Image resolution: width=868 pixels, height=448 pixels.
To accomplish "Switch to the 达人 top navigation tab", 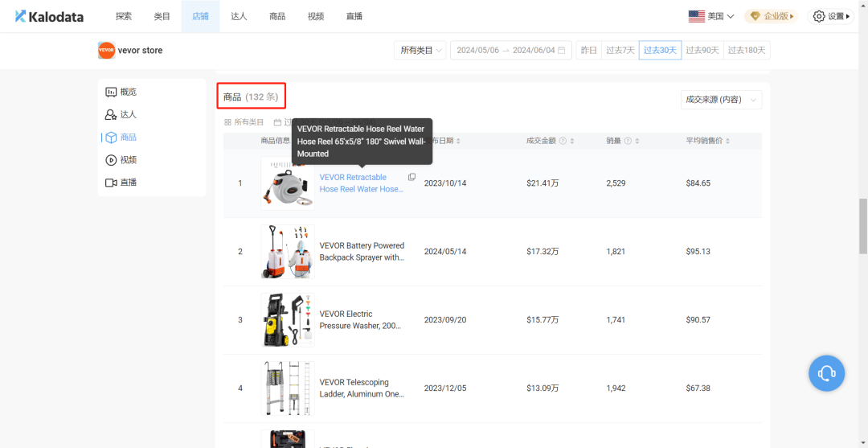I will point(239,16).
